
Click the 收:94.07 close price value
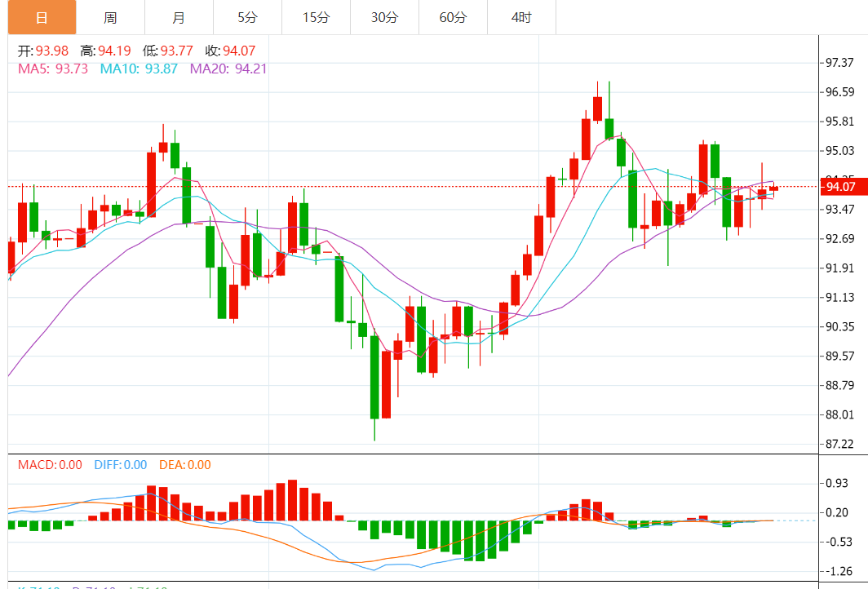(x=230, y=51)
